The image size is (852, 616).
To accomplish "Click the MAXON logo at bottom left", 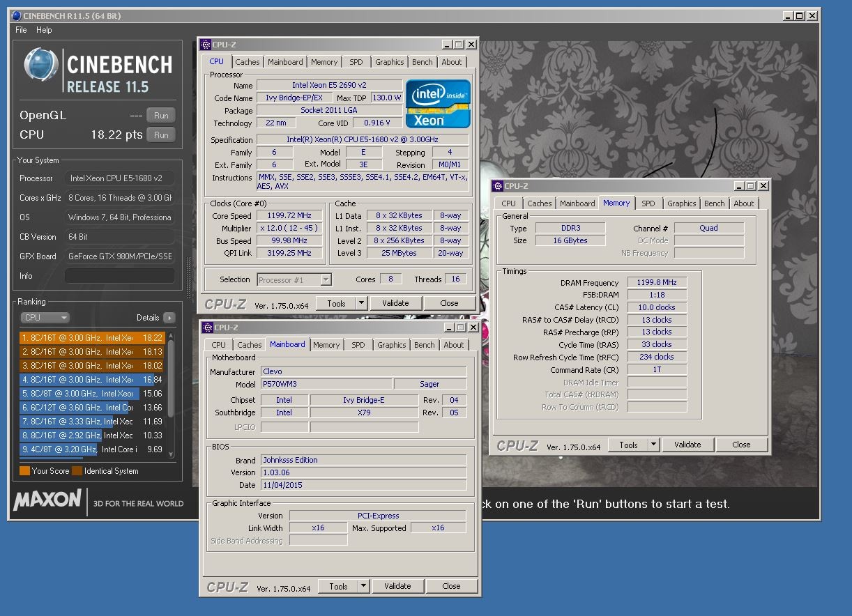I will coord(47,500).
